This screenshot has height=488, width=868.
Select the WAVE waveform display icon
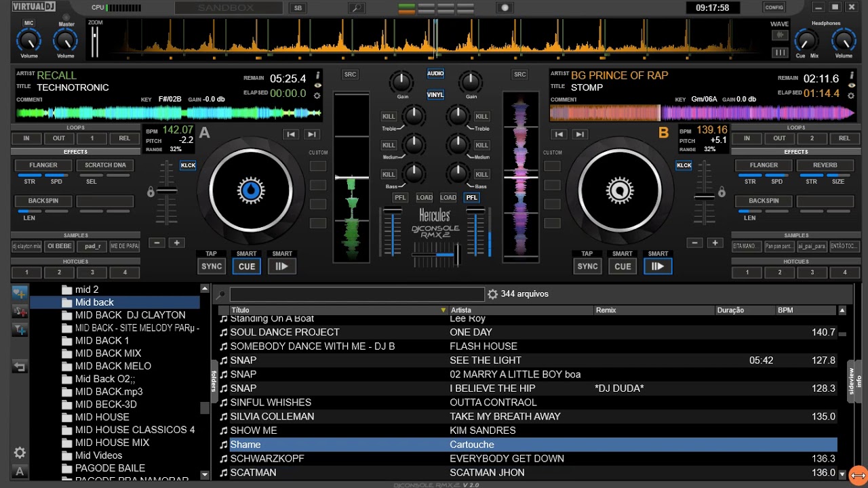(780, 35)
